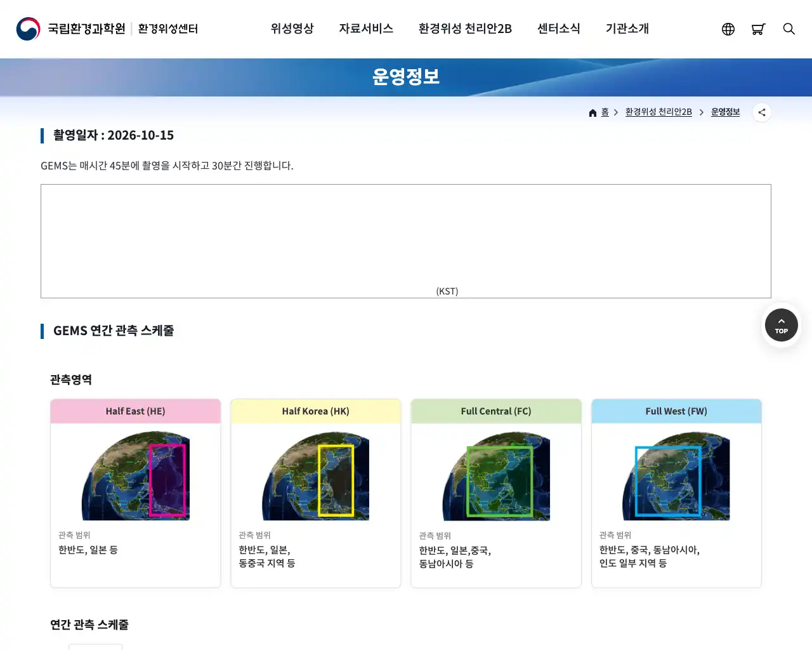Viewport: 812px width, 650px height.
Task: Click the (KST) label in schedule box
Action: [447, 291]
